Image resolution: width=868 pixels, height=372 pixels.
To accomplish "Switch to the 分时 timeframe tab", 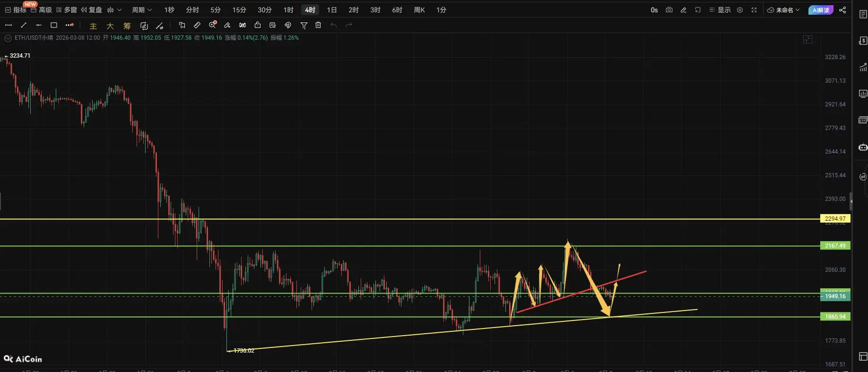I will click(192, 10).
